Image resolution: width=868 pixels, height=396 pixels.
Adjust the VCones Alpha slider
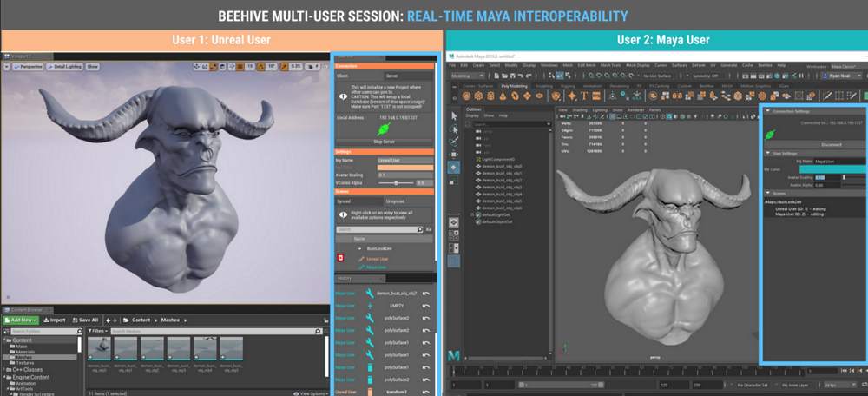(x=398, y=183)
